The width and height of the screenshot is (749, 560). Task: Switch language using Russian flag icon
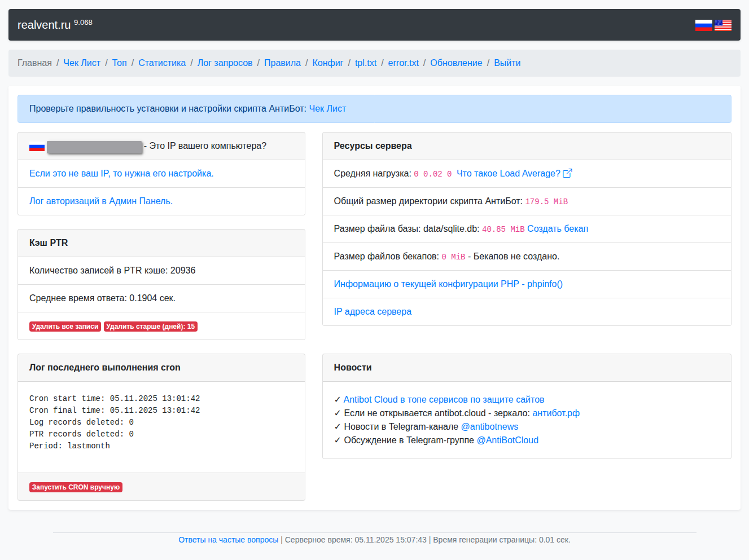click(703, 25)
